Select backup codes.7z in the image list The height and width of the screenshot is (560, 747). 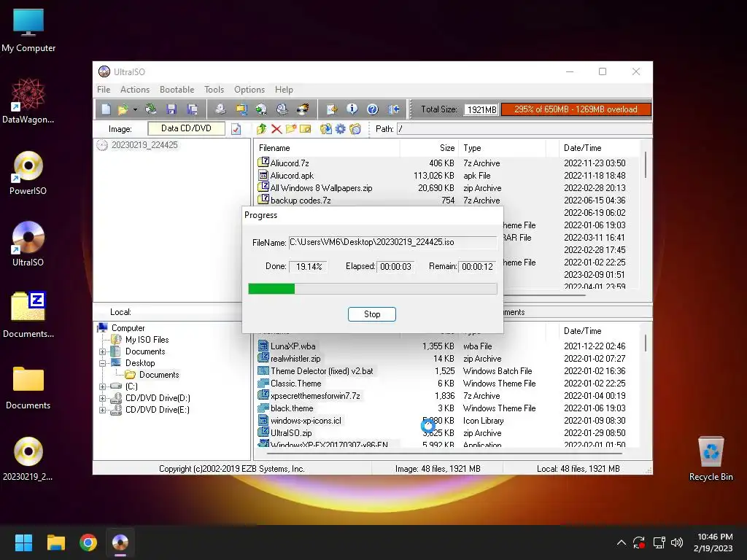[300, 201]
